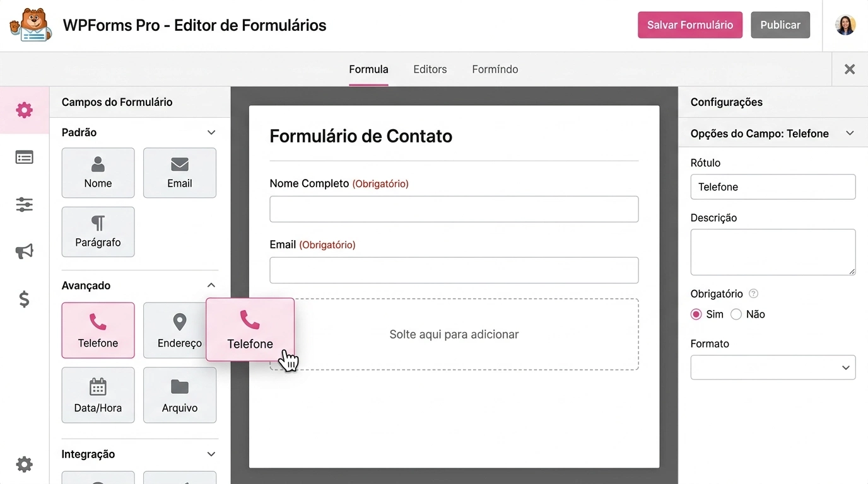Open the sliders settings icon in sidebar
Screen dimensions: 868x484
tap(24, 204)
